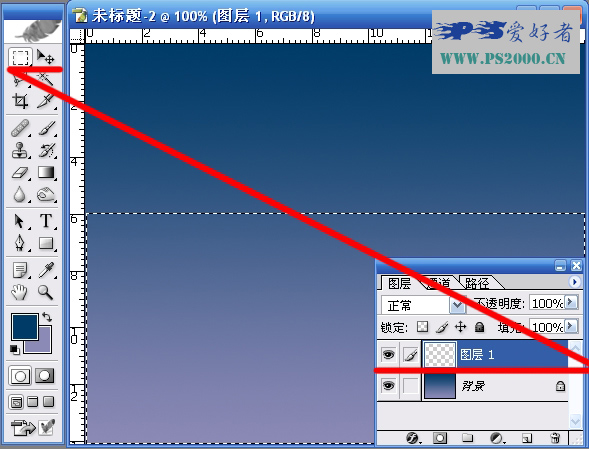This screenshot has height=449, width=589.
Task: Open the blending mode dropdown 正常
Action: 423,305
